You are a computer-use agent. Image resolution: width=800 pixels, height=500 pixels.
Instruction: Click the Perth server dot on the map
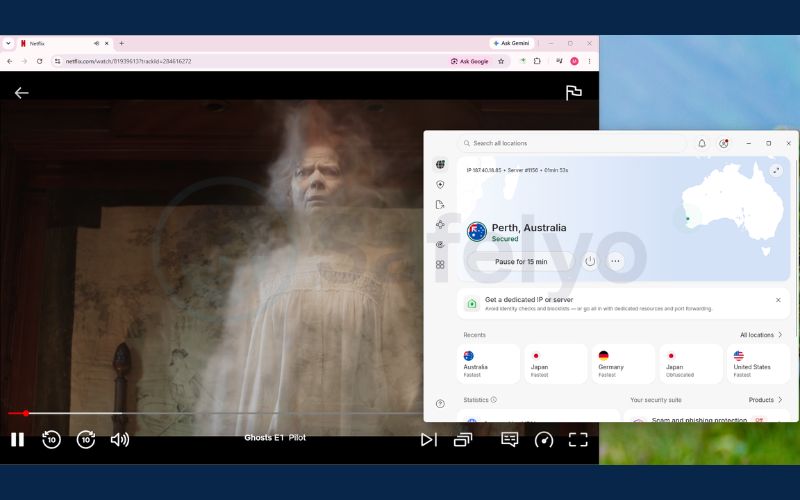pyautogui.click(x=688, y=219)
